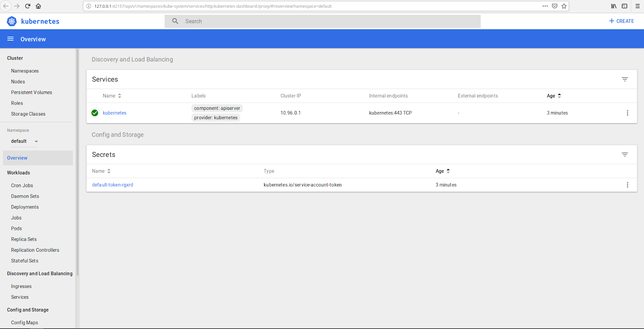
Task: Open browser page actions ellipsis menu
Action: click(x=545, y=6)
